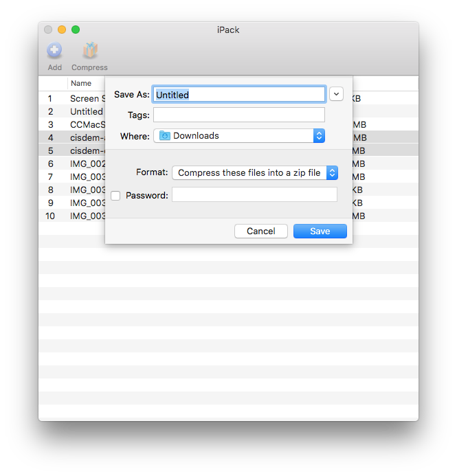Click the Save As filename field
The width and height of the screenshot is (457, 476).
pos(238,95)
